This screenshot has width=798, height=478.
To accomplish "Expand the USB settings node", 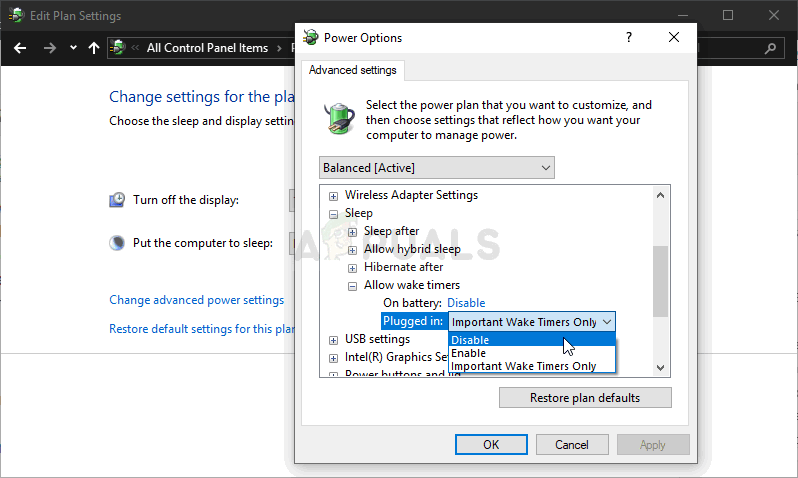I will (x=333, y=340).
